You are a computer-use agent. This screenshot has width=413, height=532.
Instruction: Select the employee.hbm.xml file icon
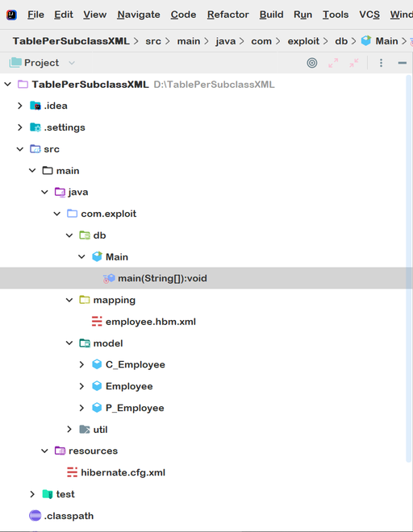pos(97,322)
